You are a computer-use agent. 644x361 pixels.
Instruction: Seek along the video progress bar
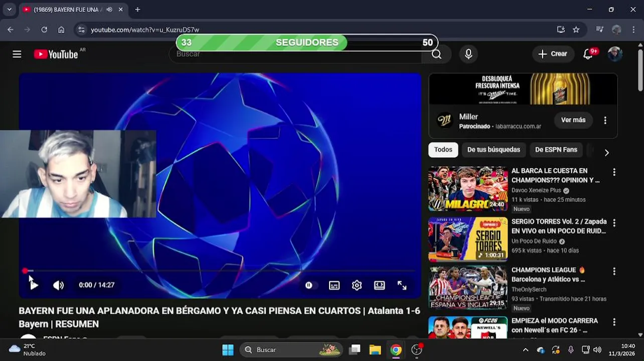220,271
